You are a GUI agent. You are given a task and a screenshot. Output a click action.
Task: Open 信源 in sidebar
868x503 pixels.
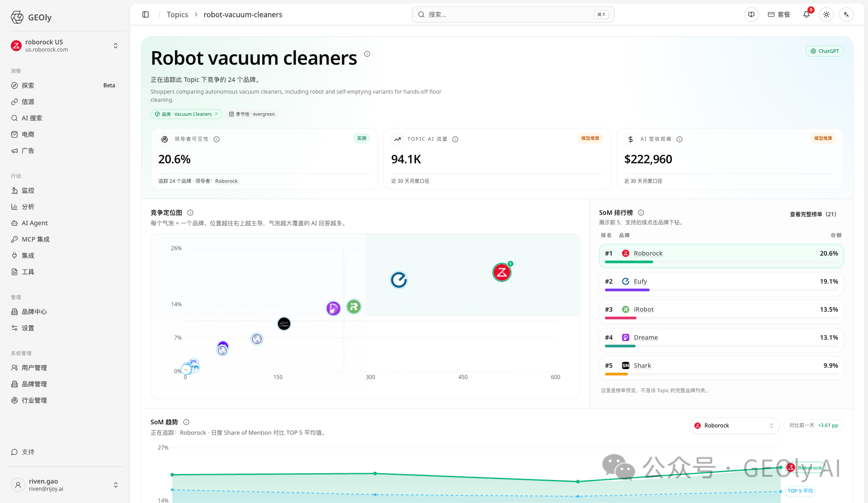click(65, 102)
